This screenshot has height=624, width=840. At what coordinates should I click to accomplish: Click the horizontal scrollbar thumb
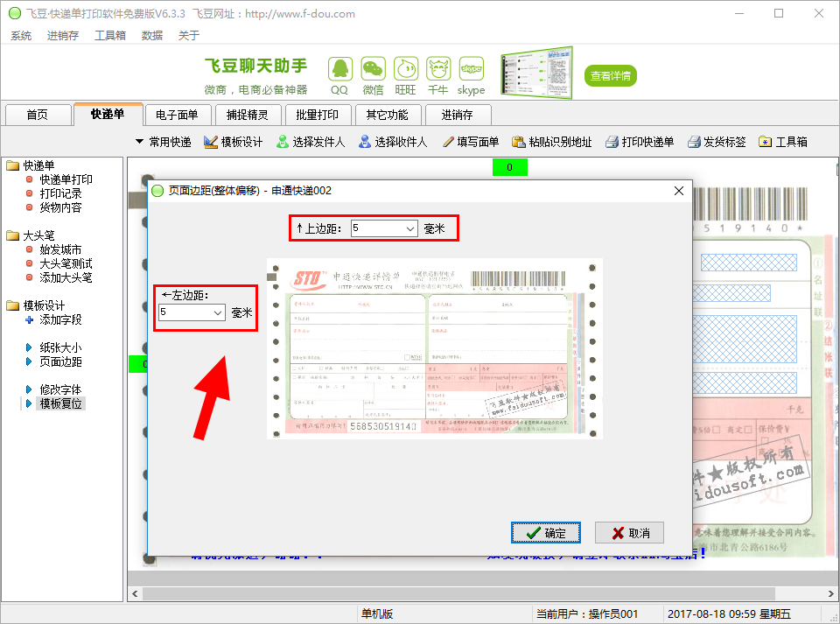[x=458, y=593]
